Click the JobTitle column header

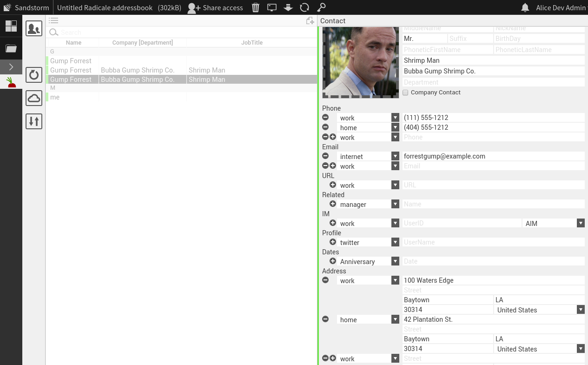(252, 43)
